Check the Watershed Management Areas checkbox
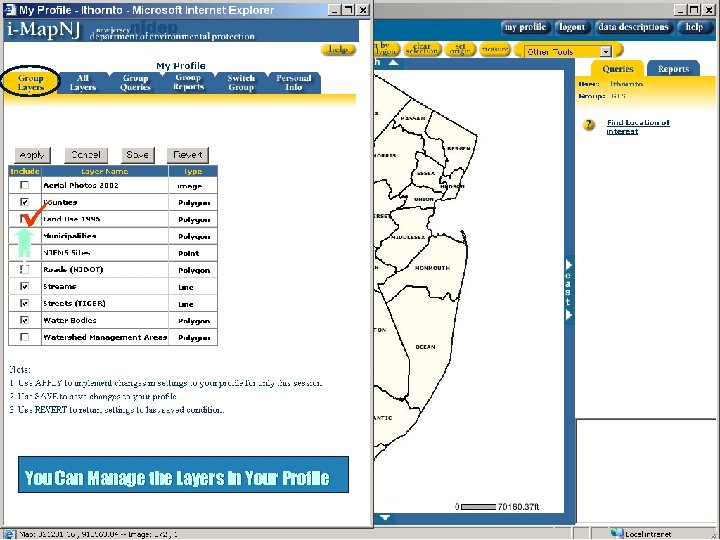The image size is (720, 540). click(25, 337)
